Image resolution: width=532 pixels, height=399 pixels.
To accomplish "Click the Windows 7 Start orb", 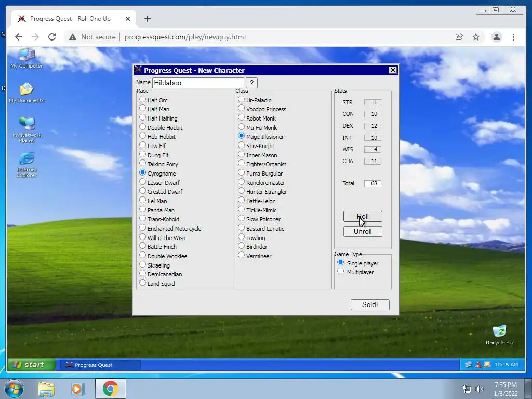I will 14,389.
